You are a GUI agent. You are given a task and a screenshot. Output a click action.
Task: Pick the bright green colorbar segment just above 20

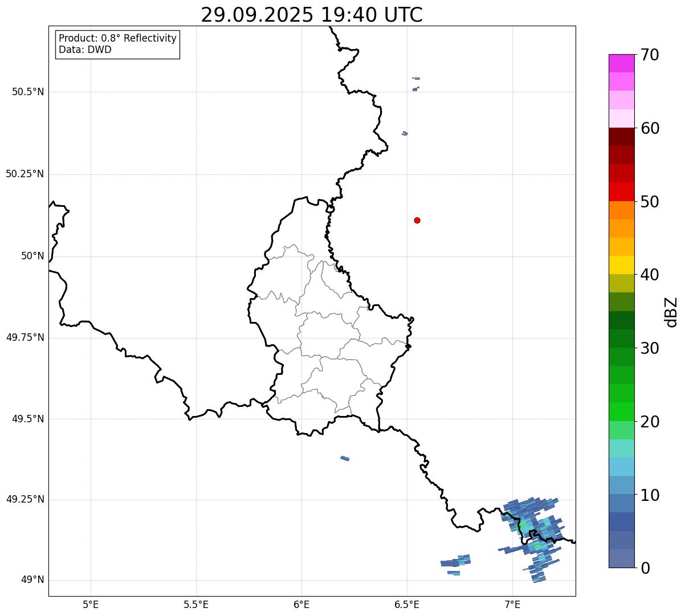tap(621, 412)
